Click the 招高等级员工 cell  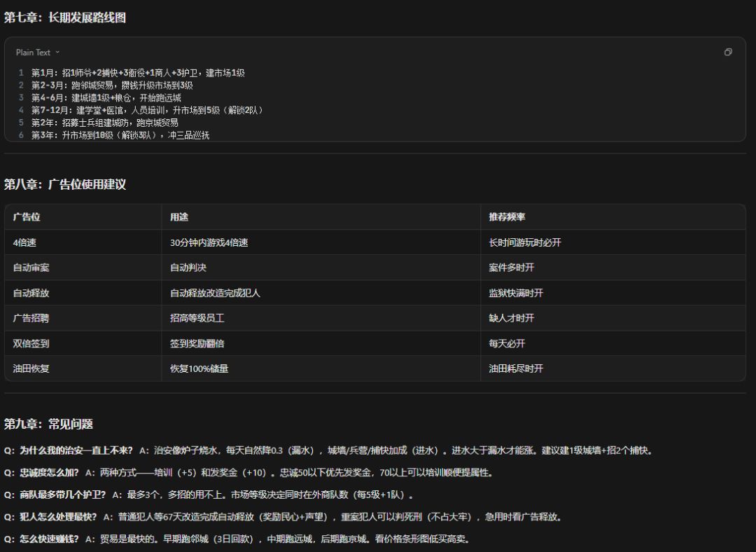(x=321, y=318)
